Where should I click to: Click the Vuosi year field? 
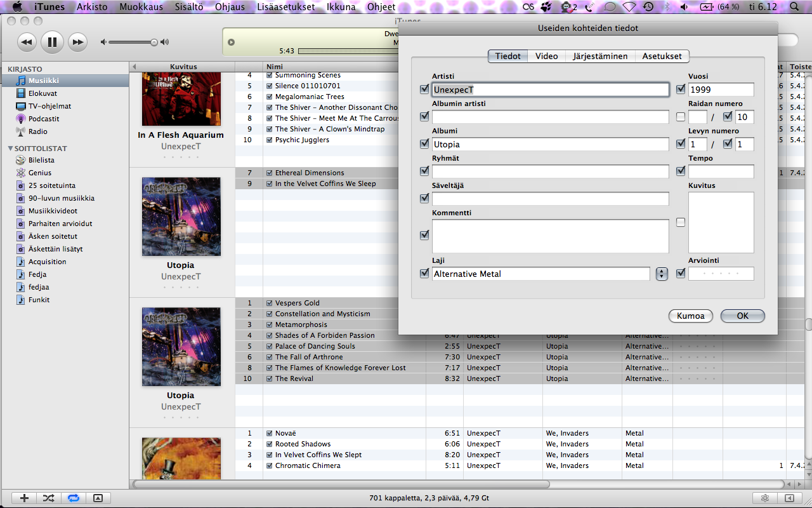point(721,90)
